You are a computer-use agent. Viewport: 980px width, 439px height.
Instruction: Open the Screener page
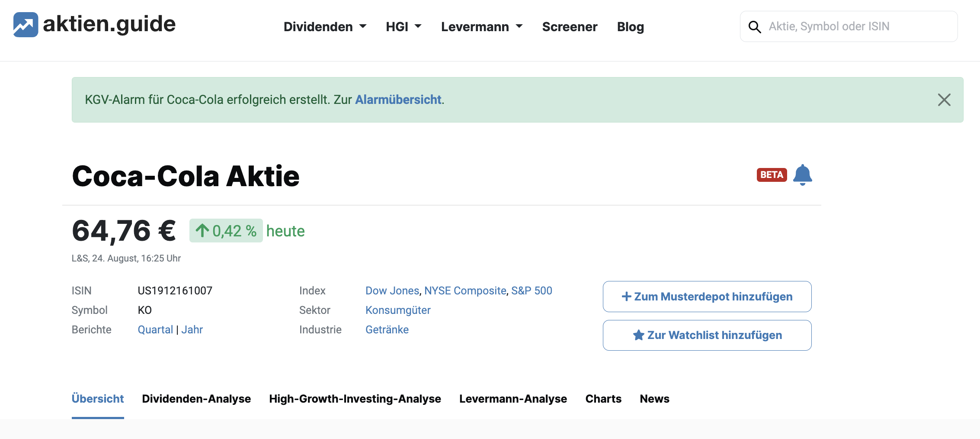pyautogui.click(x=570, y=27)
